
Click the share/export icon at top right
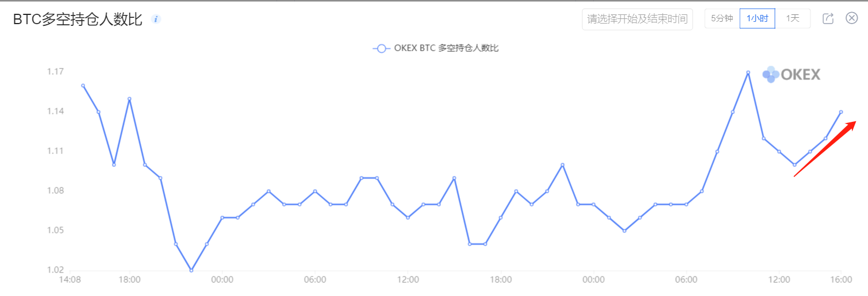(x=828, y=18)
